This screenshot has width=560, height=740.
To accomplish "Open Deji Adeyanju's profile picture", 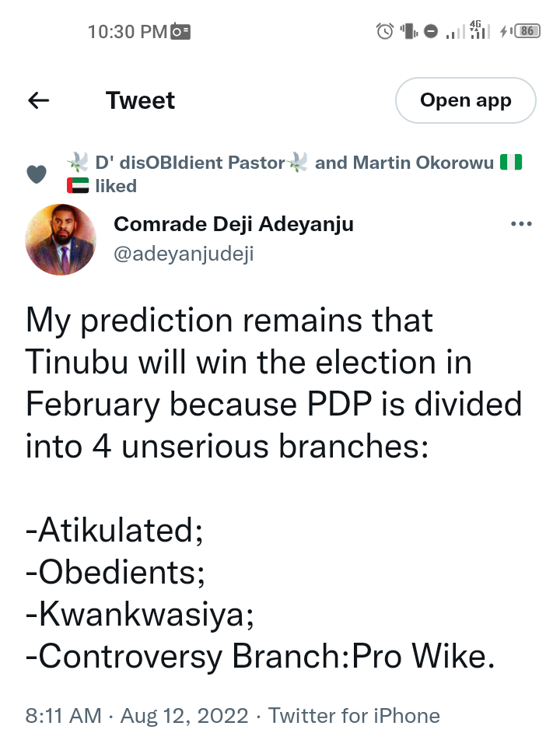I will (x=61, y=242).
